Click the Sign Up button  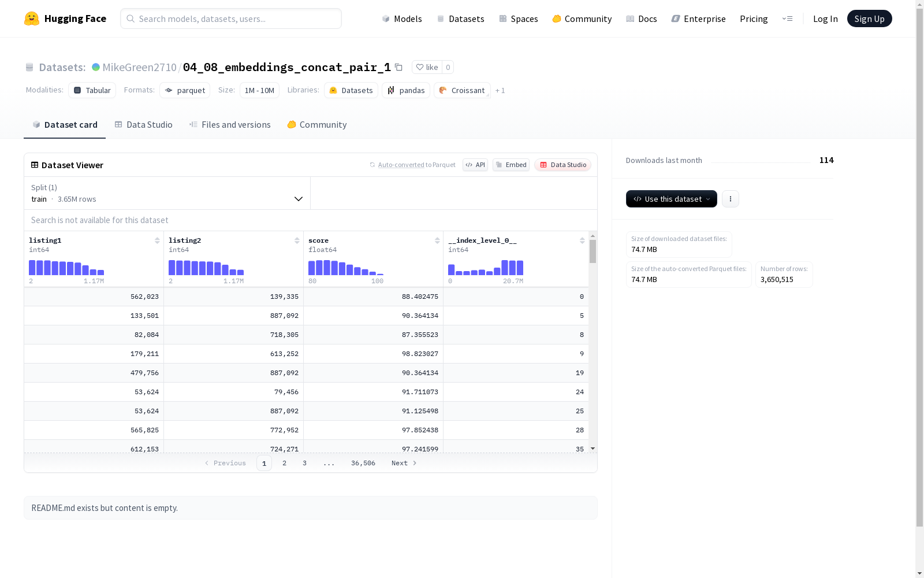[x=869, y=18]
